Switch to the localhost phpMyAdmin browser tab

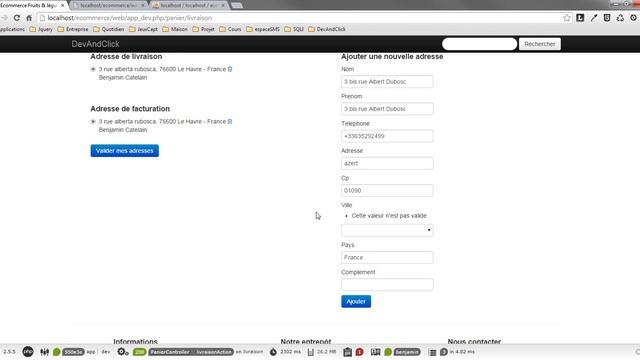click(189, 5)
